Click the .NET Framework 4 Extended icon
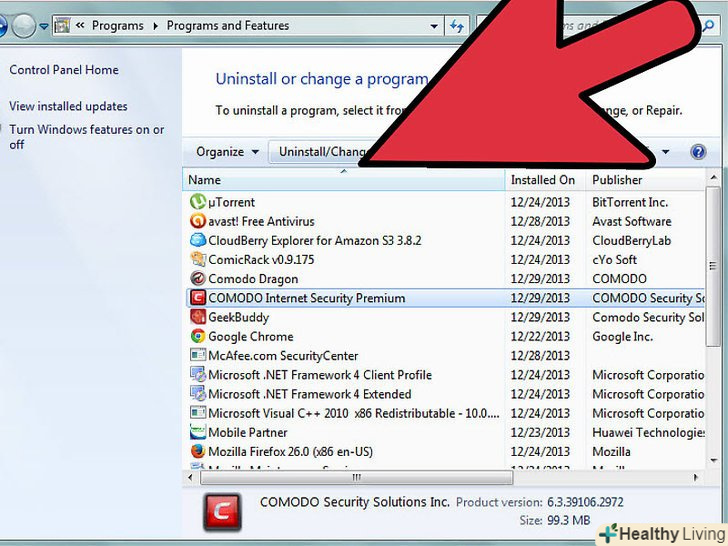 [x=198, y=393]
